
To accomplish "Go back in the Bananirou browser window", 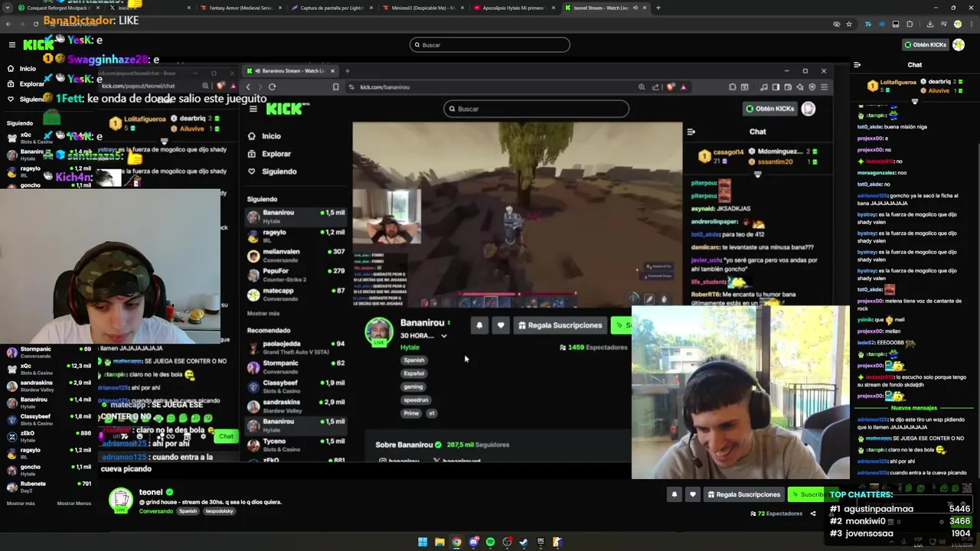I will click(x=248, y=87).
